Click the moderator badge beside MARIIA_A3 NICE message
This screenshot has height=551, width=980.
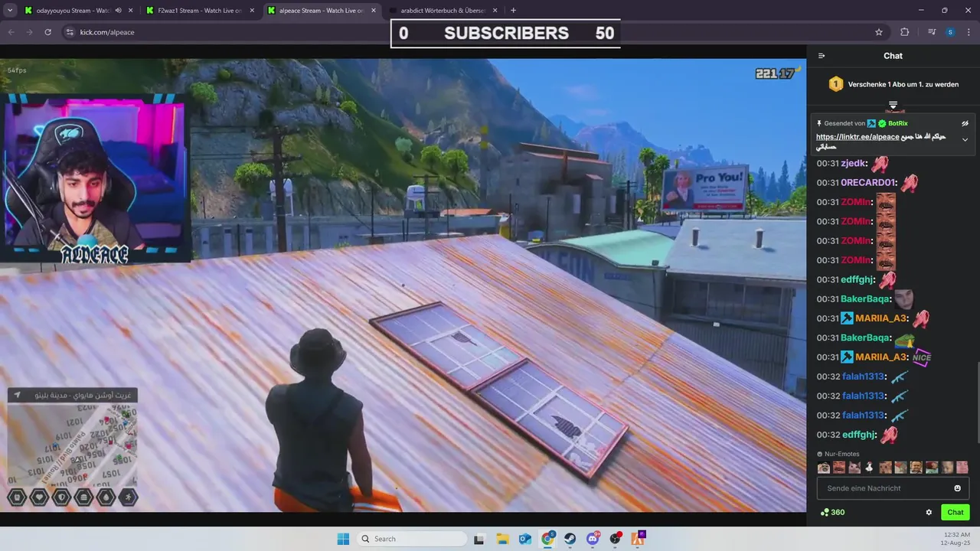click(847, 357)
